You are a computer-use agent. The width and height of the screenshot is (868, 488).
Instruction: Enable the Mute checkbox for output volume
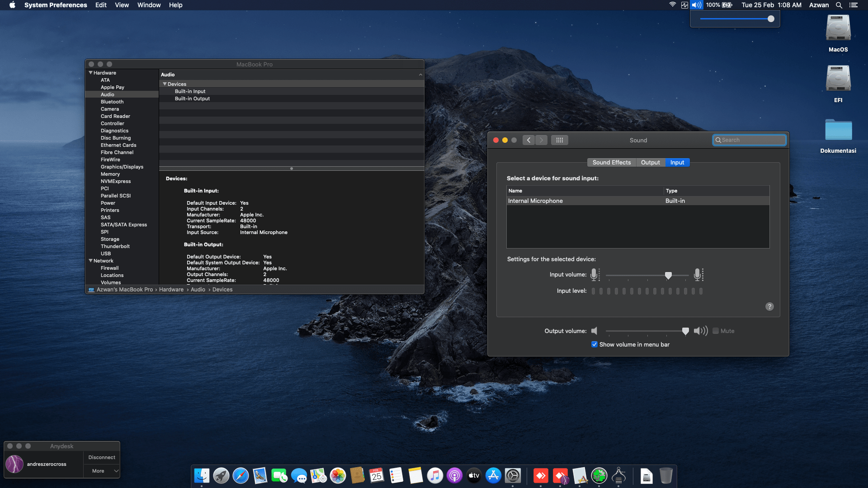pos(716,331)
